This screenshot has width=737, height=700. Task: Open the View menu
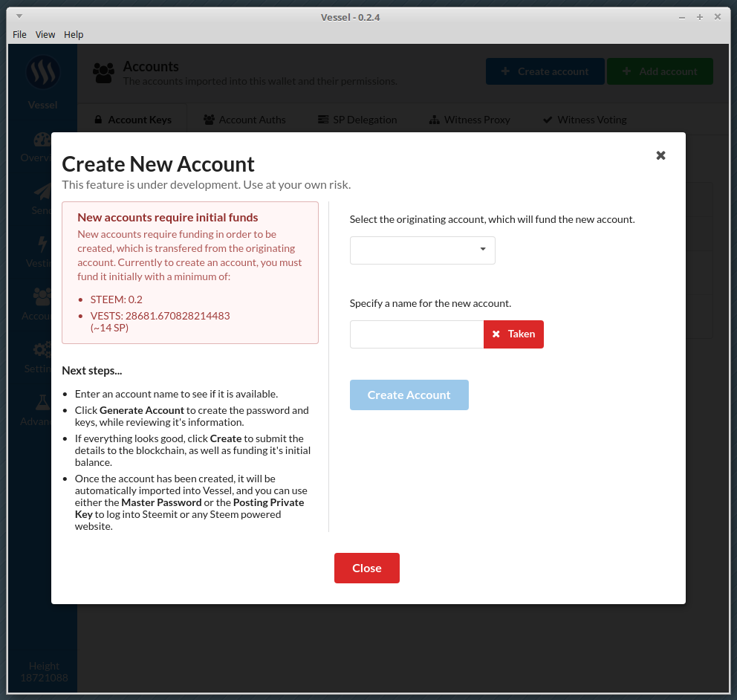click(x=45, y=34)
